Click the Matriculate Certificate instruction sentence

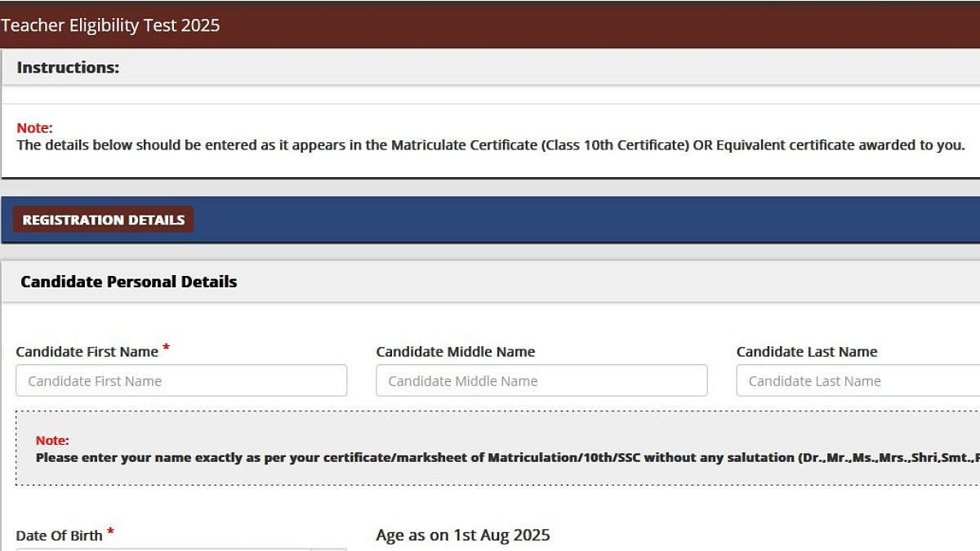[490, 146]
